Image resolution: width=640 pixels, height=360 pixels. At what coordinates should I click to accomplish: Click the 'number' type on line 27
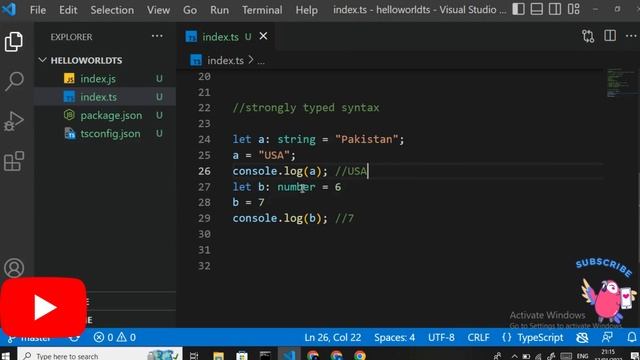click(296, 187)
